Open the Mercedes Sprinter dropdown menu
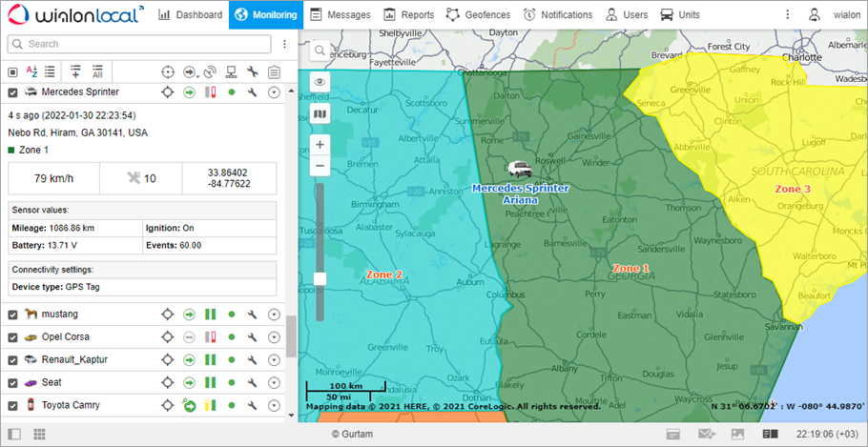 click(274, 92)
